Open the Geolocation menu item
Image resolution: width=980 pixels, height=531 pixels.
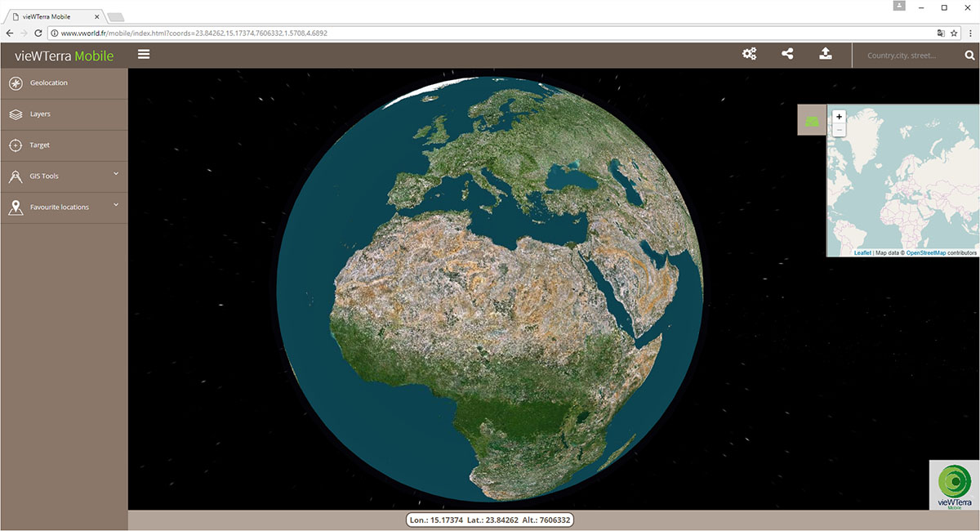point(64,83)
